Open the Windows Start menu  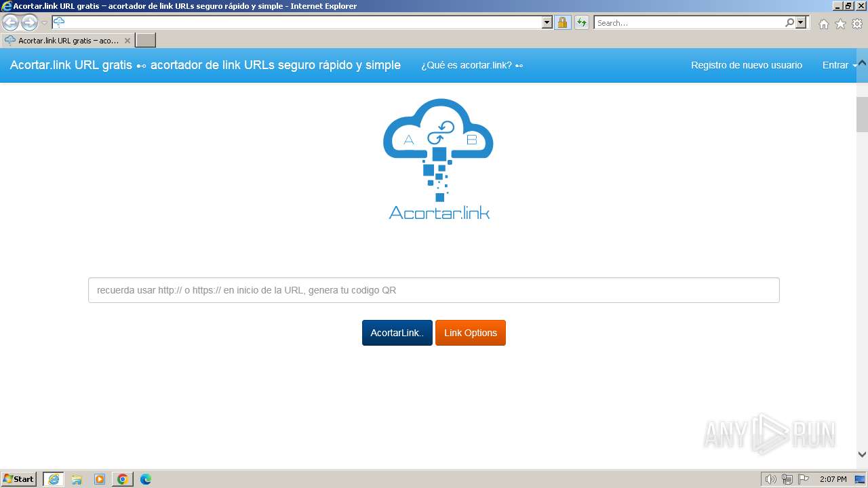pyautogui.click(x=19, y=479)
